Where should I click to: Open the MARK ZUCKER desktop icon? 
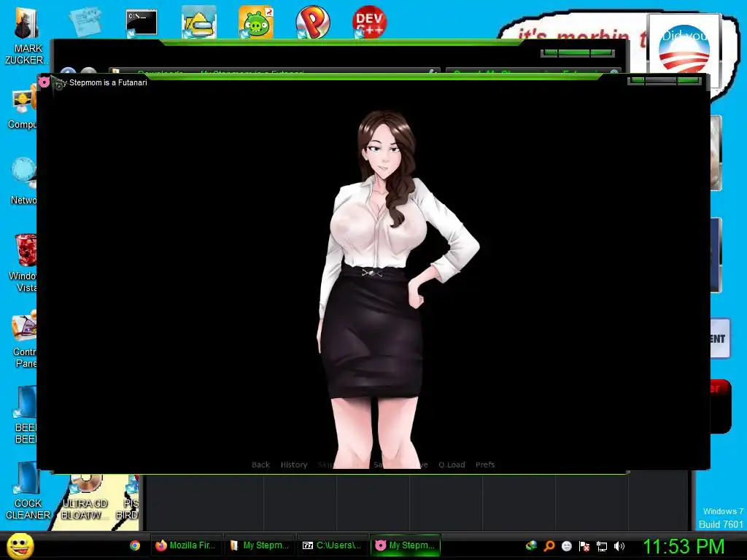pos(26,34)
